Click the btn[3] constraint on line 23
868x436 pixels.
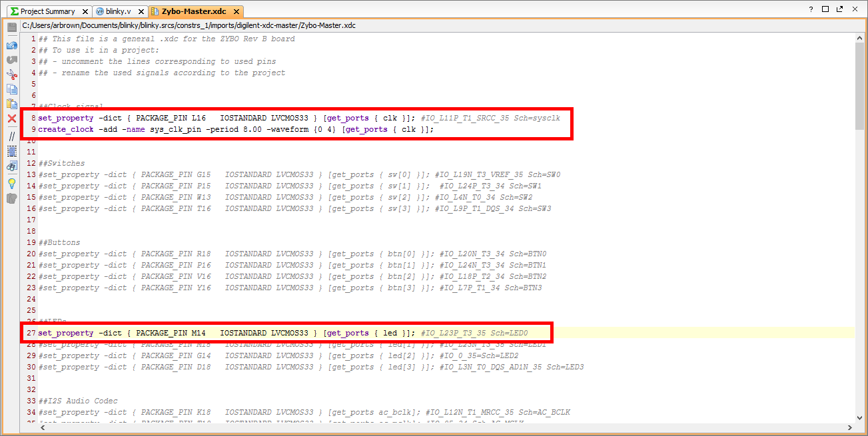point(290,288)
